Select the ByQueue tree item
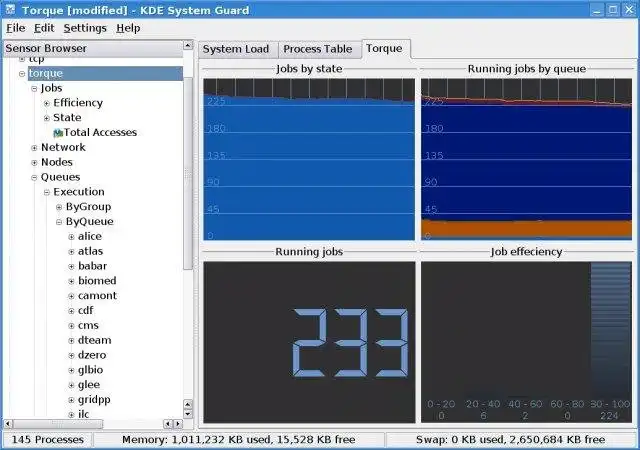The image size is (640, 450). (90, 221)
